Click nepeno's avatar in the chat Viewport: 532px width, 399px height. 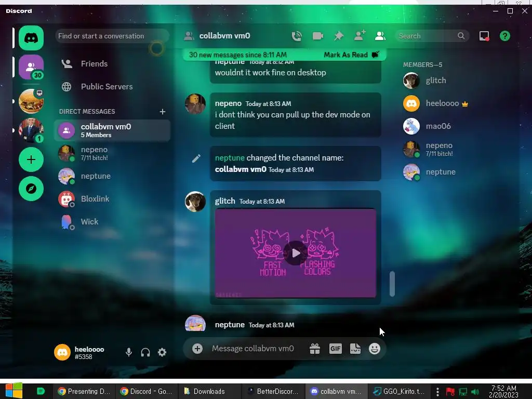(x=195, y=104)
